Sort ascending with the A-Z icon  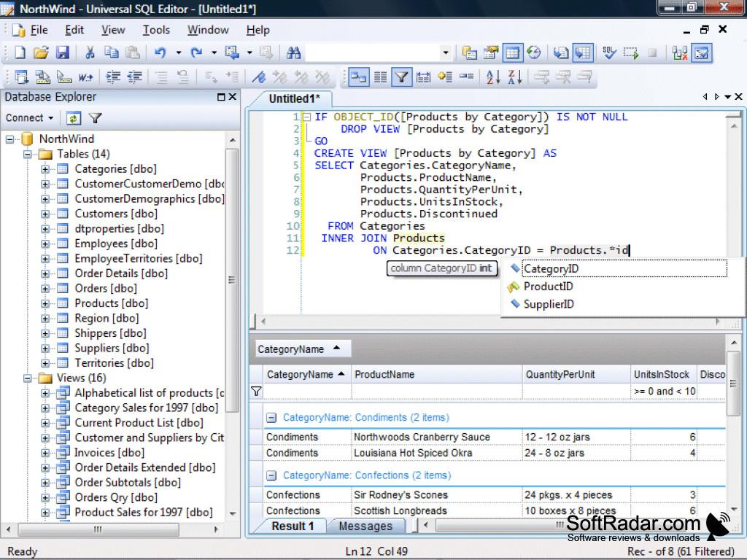(492, 77)
